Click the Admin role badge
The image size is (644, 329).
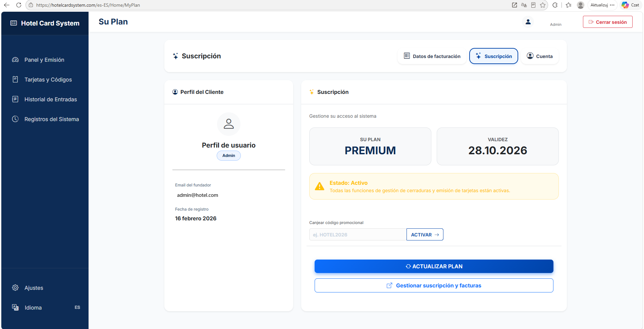point(229,156)
